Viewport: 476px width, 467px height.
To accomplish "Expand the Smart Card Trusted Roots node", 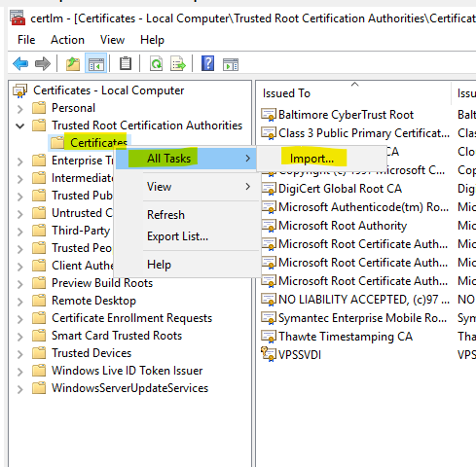I will [x=20, y=337].
